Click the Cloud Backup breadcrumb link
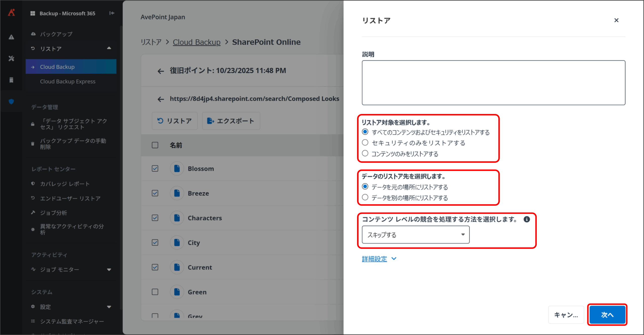Viewport: 644px width, 335px height. click(196, 42)
